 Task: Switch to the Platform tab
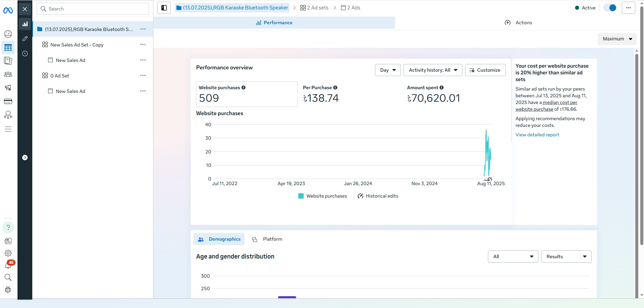point(268,239)
